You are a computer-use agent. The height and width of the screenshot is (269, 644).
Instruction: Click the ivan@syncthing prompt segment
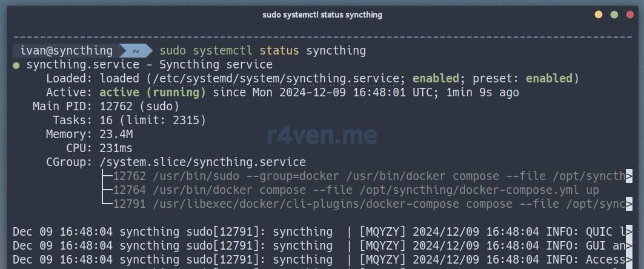pos(66,51)
